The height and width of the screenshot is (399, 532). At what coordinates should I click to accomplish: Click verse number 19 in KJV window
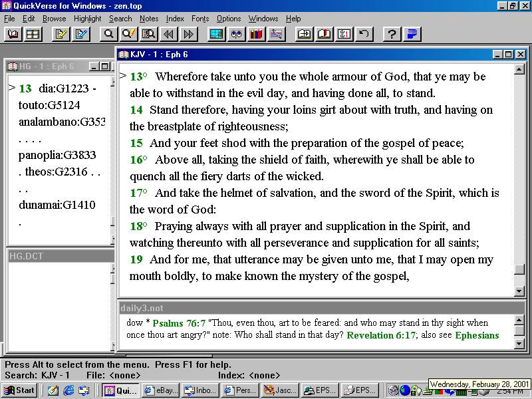pyautogui.click(x=136, y=259)
